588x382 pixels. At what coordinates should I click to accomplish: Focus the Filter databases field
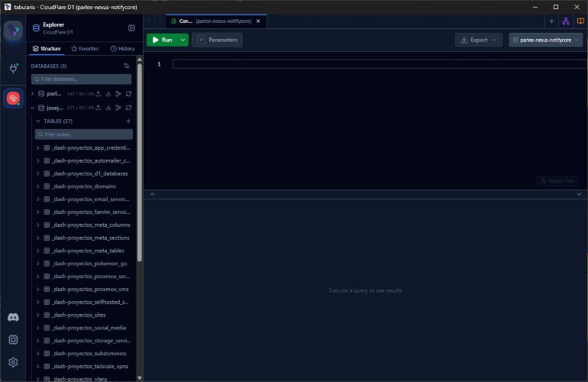(82, 79)
